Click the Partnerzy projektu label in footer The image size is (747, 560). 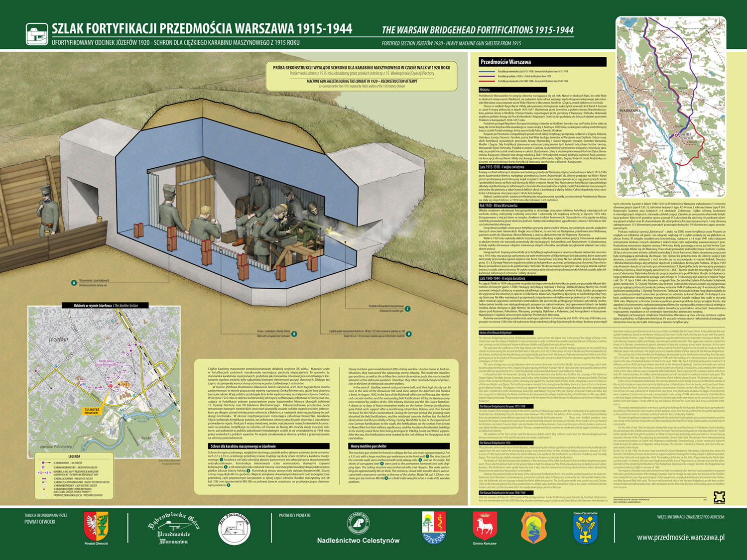295,516
